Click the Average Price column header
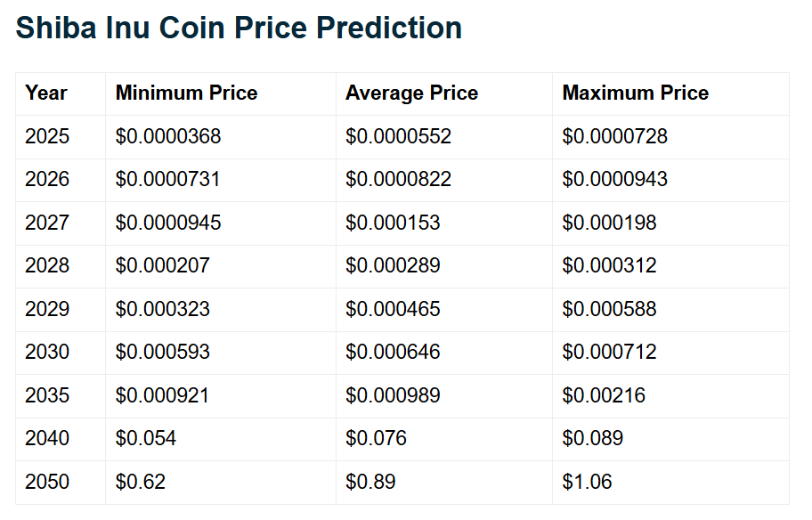This screenshot has width=812, height=520. click(411, 93)
